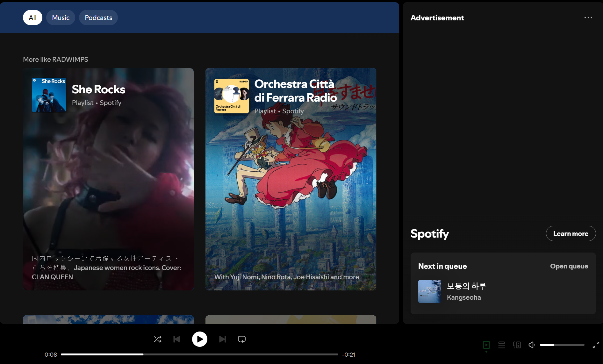The width and height of the screenshot is (603, 364).
Task: Open the She Rocks playlist title
Action: click(98, 89)
